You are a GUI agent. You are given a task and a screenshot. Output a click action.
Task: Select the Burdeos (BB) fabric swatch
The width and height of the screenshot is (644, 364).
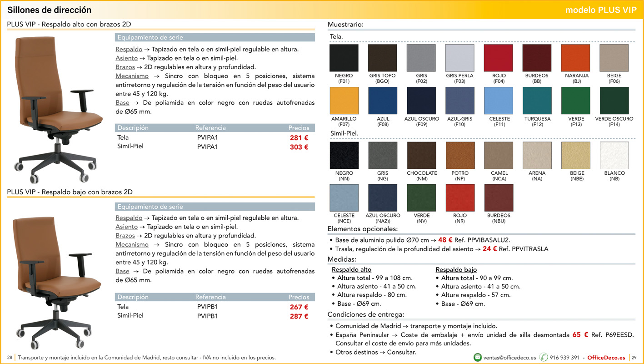(x=537, y=58)
